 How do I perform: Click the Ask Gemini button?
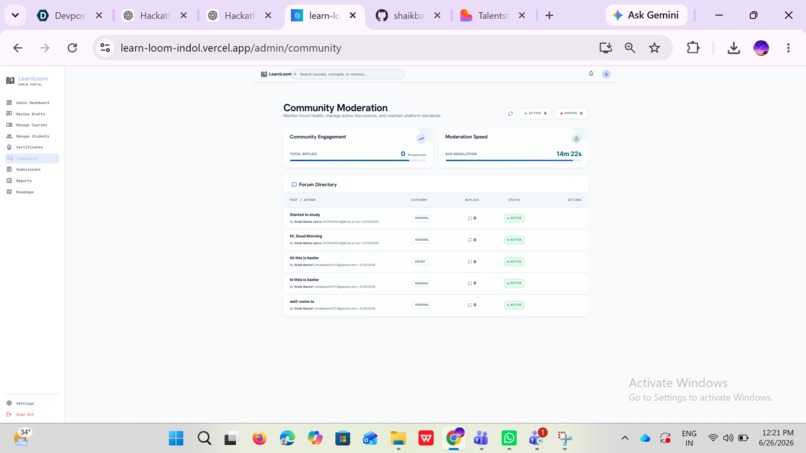(x=646, y=15)
